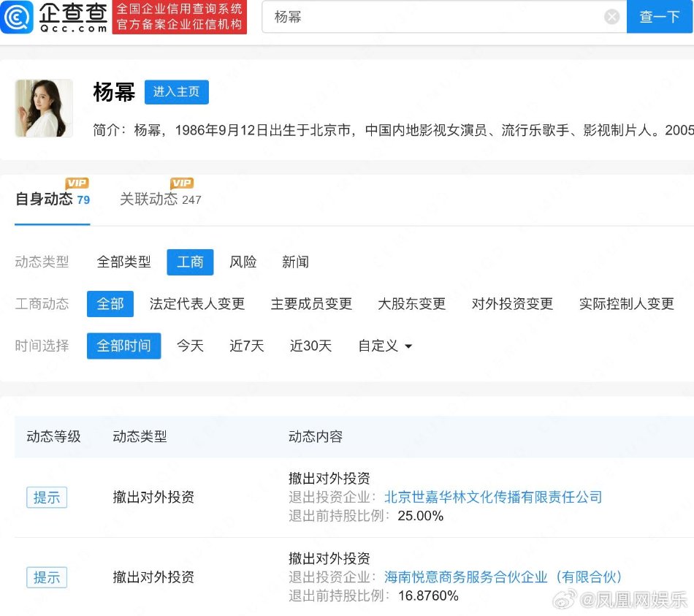694x616 pixels.
Task: Click the Qcc logo icon
Action: 17,17
